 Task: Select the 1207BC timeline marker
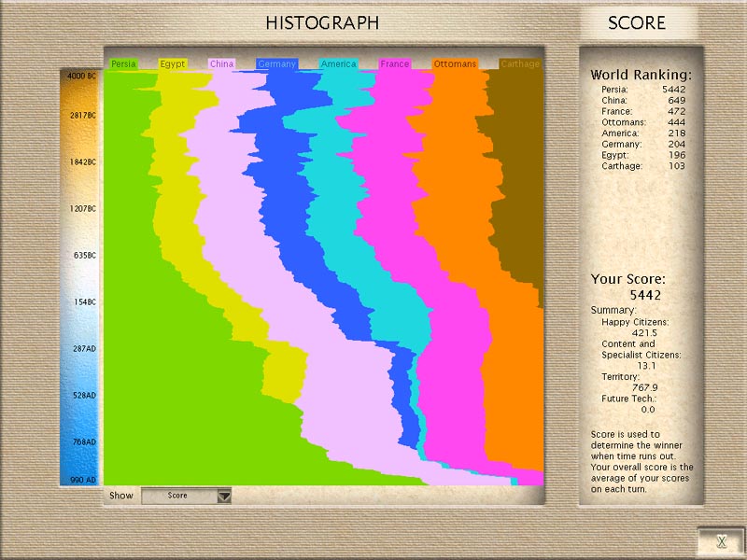[82, 208]
